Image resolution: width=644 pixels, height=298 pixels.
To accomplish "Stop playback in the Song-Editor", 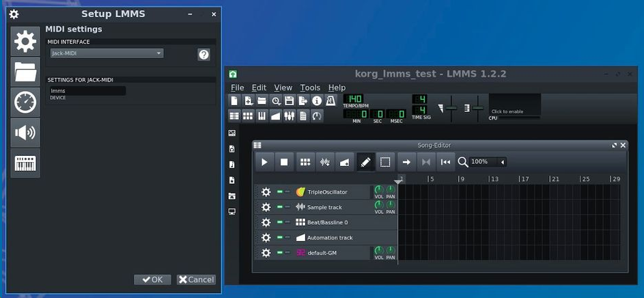I will click(x=284, y=162).
